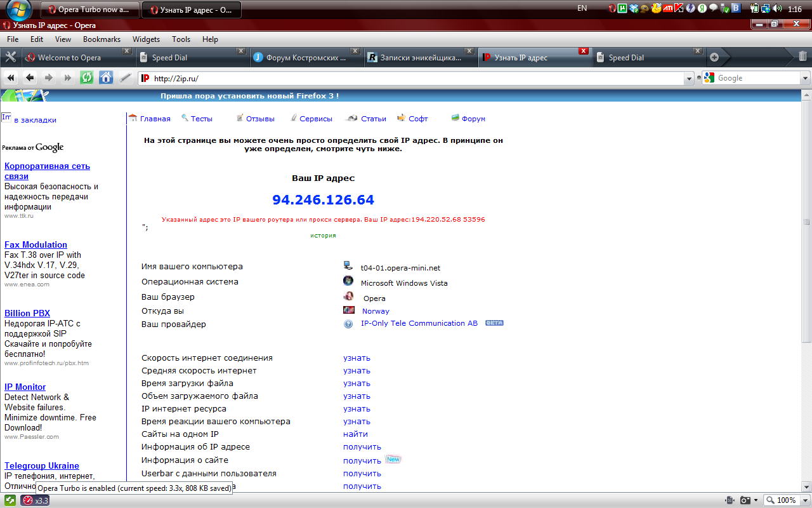Click the volume speaker tray icon

(778, 8)
